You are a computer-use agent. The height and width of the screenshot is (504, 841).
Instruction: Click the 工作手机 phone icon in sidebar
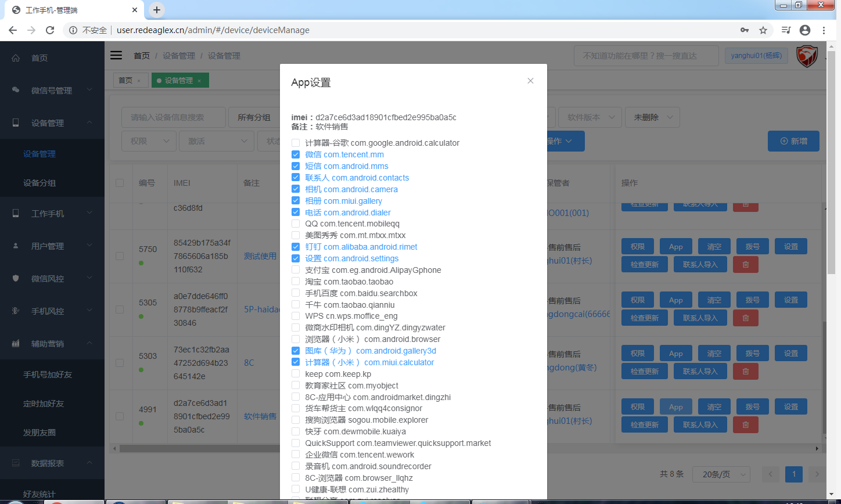pos(16,214)
